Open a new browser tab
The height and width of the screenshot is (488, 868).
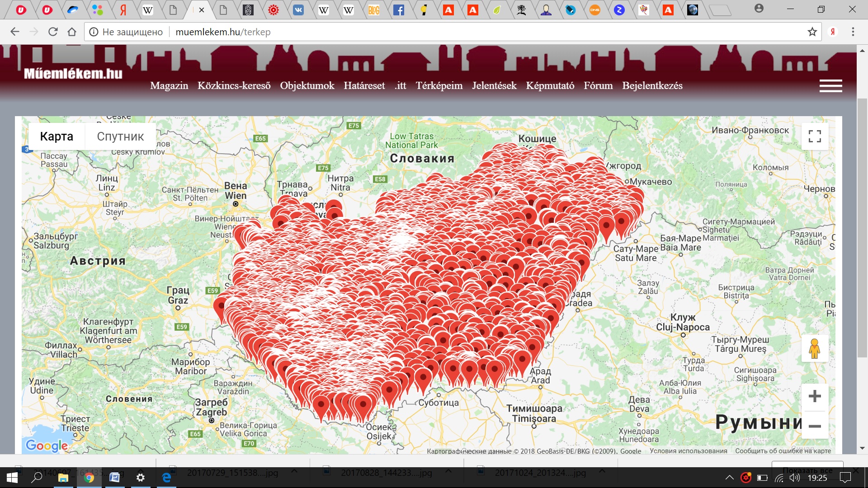coord(720,10)
